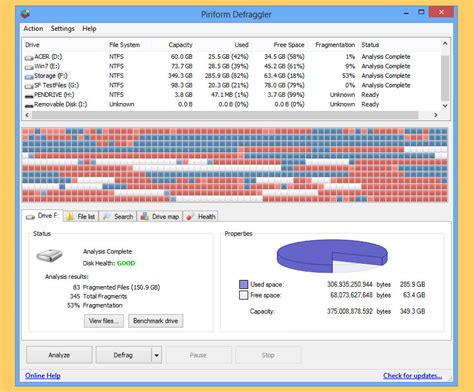Click the 83 Fragmented Files (150.9 GB) text

coord(116,287)
